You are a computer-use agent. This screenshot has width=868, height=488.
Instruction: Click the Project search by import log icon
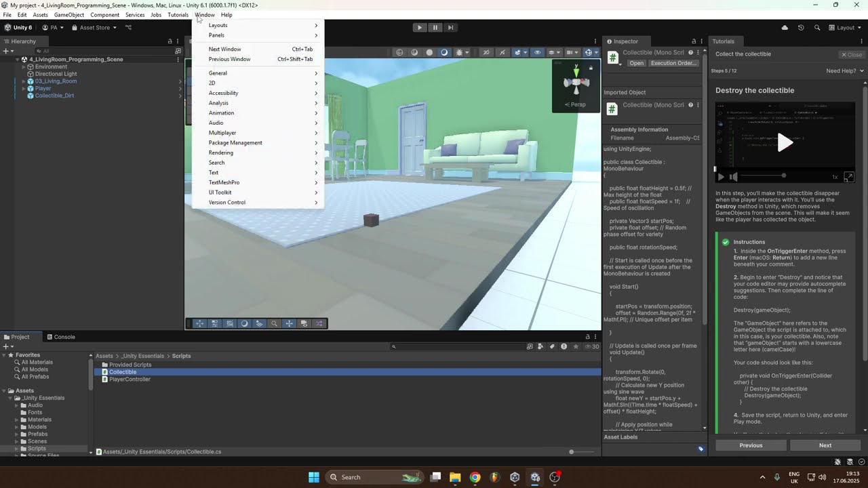(x=564, y=346)
